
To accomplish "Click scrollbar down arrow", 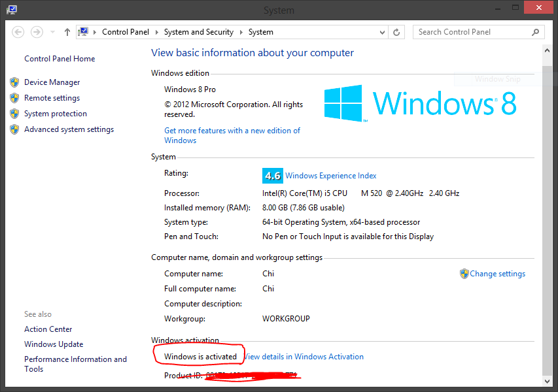I will [x=547, y=382].
